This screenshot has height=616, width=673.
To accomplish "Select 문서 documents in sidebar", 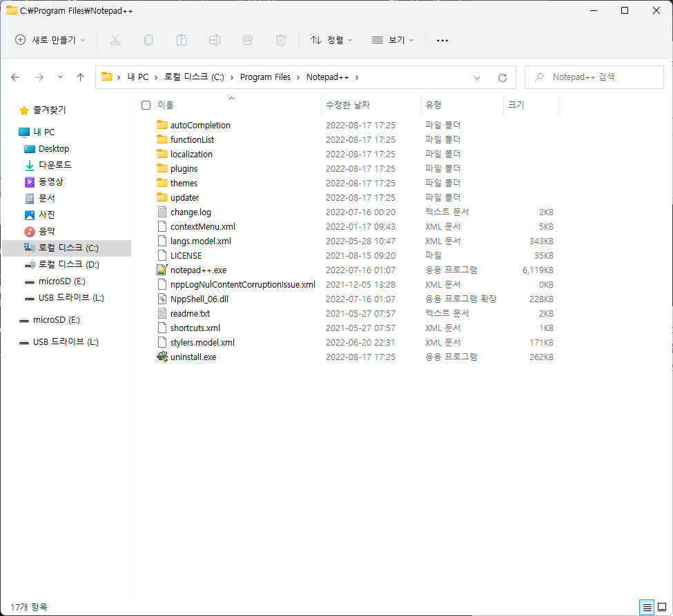I will coord(40,198).
